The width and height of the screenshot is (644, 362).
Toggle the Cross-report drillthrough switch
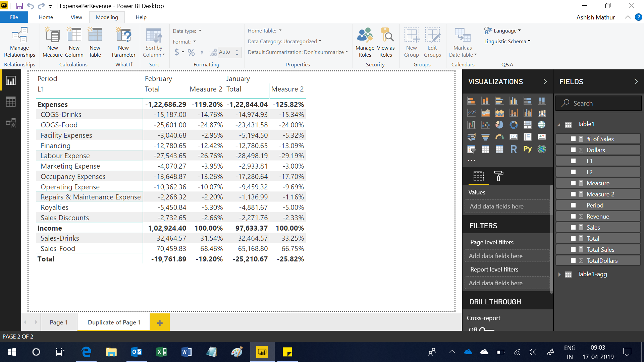[x=486, y=329]
